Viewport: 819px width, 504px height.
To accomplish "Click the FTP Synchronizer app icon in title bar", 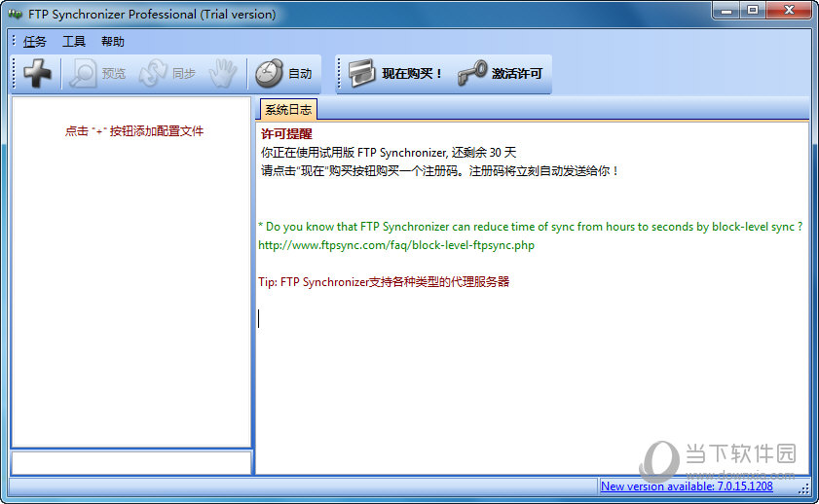I will click(x=16, y=14).
